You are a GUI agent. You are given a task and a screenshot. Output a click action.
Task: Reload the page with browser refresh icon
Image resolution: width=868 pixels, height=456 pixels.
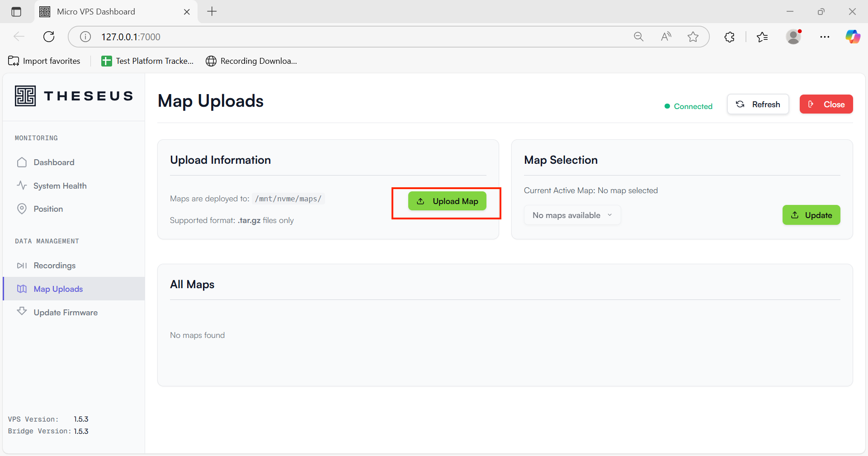49,37
